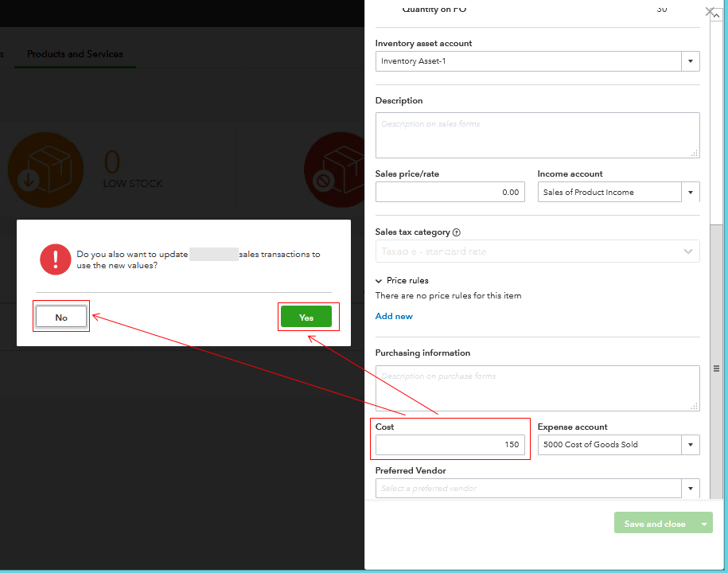
Task: Open the Inventory asset account dropdown
Action: pos(690,61)
